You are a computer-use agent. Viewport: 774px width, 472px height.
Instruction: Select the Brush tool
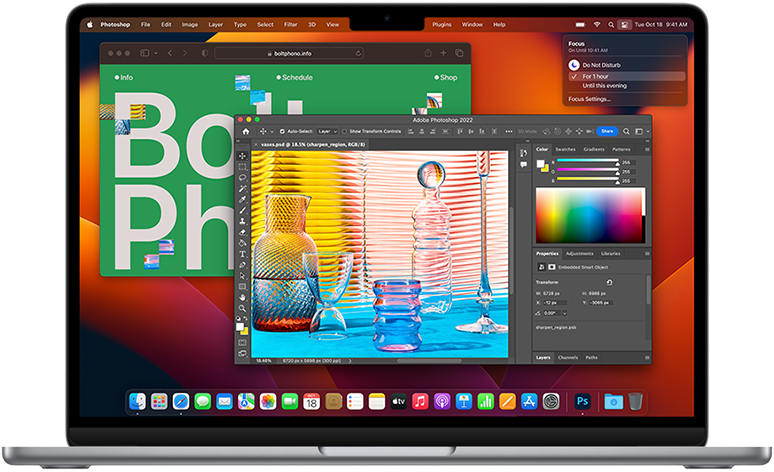(242, 210)
